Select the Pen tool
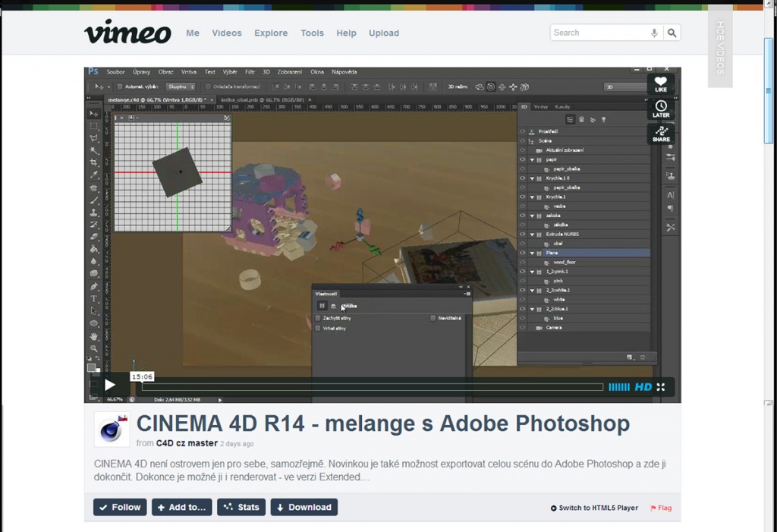This screenshot has width=777, height=532. 93,287
